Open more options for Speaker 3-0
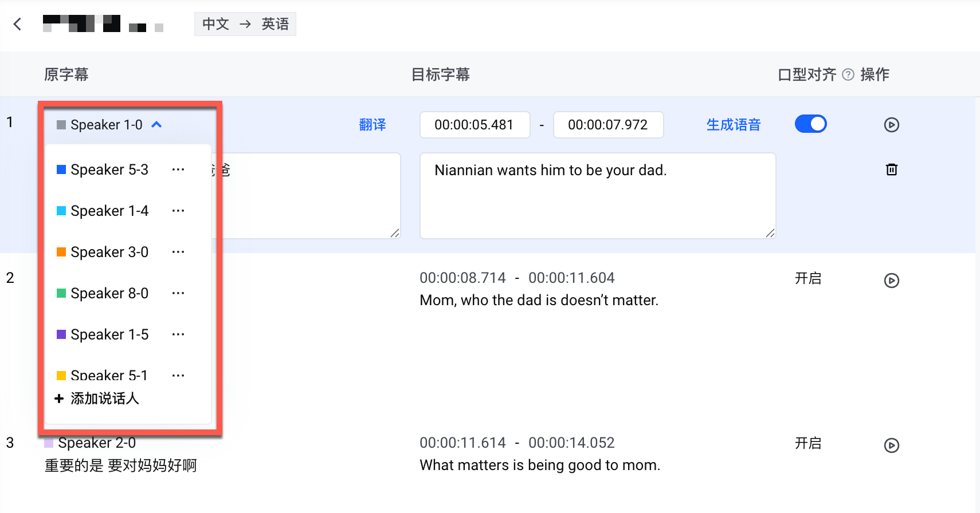This screenshot has width=980, height=513. 178,252
